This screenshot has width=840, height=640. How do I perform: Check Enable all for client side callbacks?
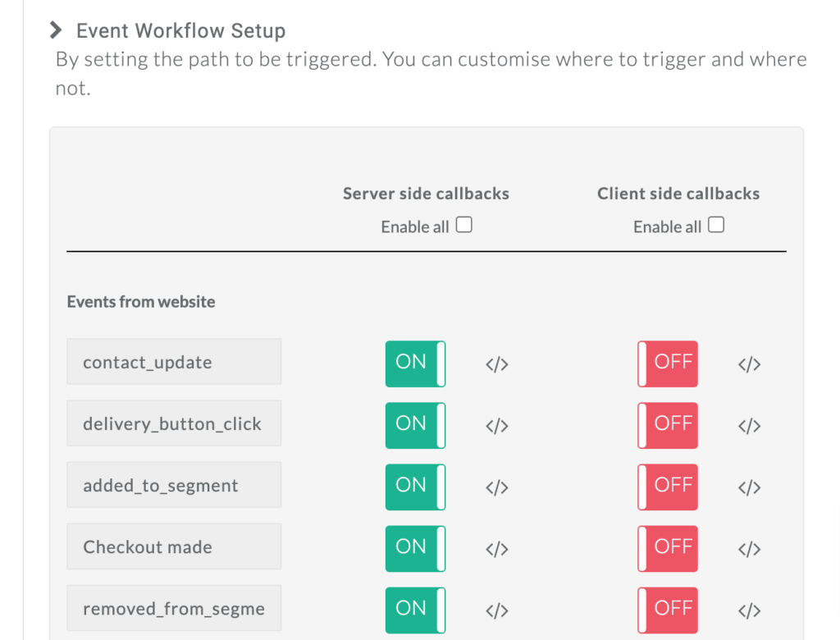pyautogui.click(x=716, y=226)
